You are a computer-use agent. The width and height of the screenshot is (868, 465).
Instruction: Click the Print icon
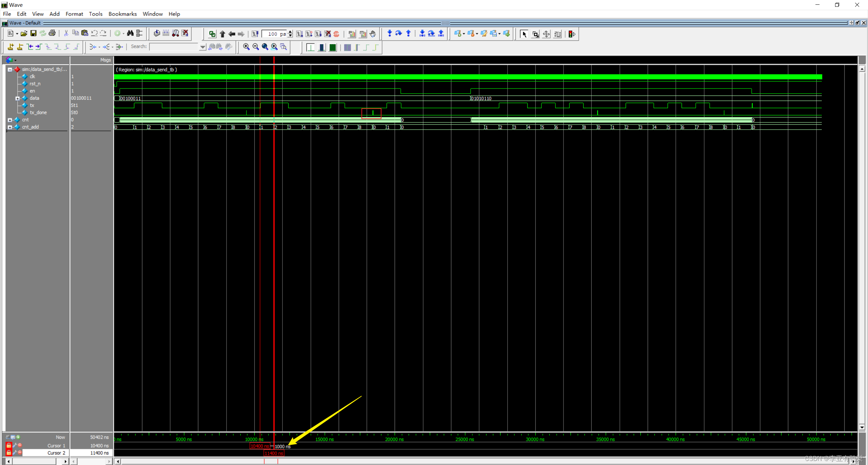52,33
